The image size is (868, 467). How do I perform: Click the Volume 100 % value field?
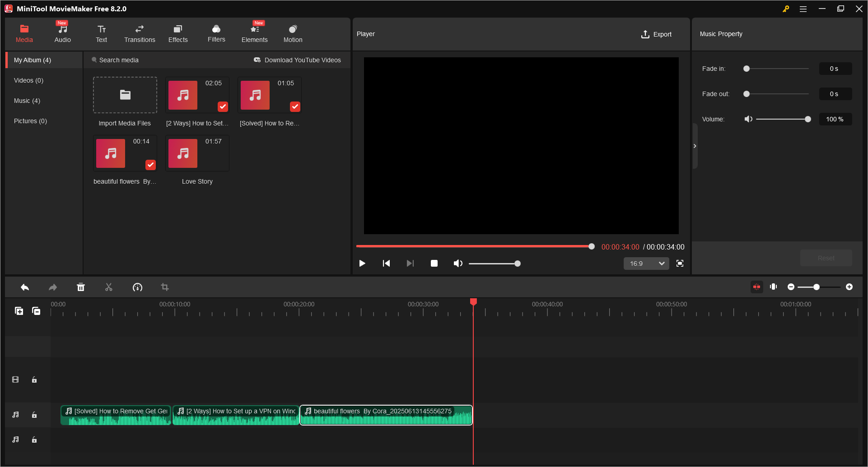pyautogui.click(x=835, y=119)
